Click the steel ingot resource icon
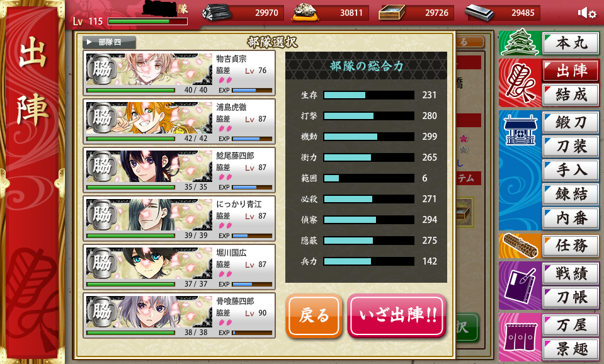This screenshot has height=364, width=604. coord(479,13)
